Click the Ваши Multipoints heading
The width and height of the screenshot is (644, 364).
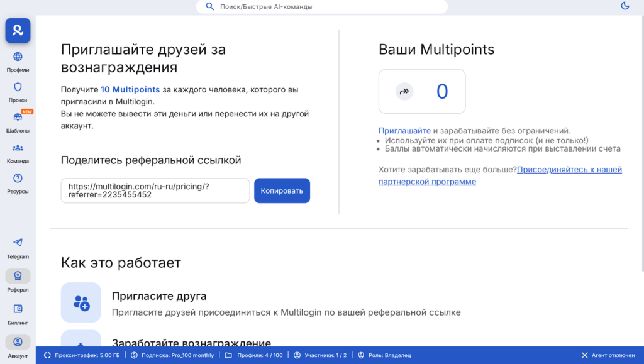coord(436,49)
